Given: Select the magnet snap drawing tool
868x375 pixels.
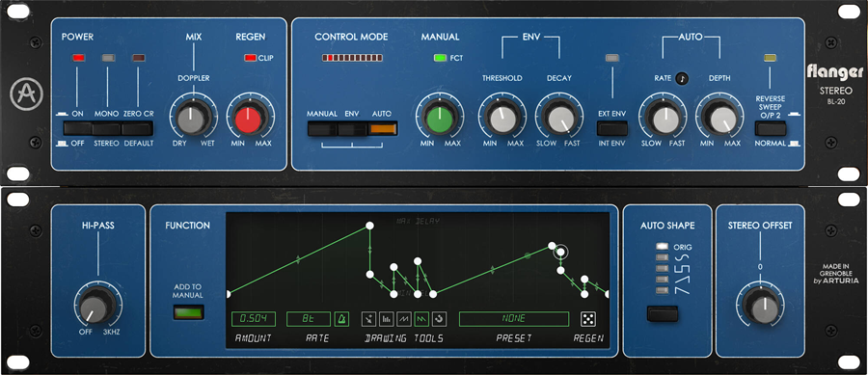Looking at the screenshot, I should pos(440,319).
